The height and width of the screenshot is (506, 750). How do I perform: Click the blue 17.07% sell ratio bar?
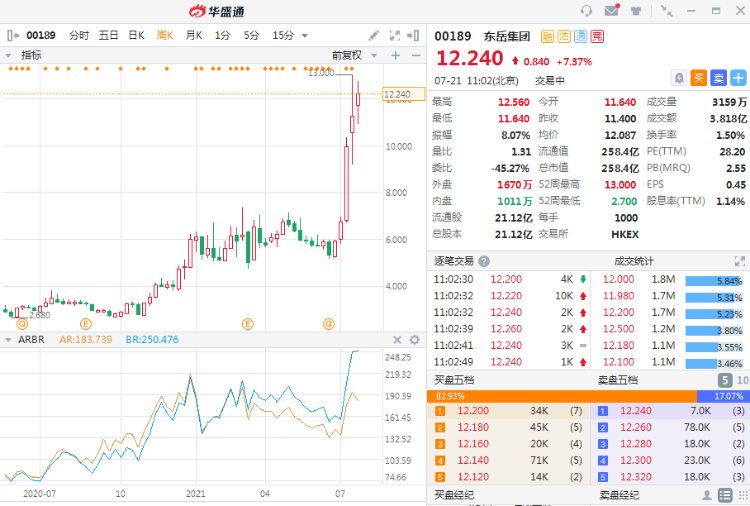(723, 396)
